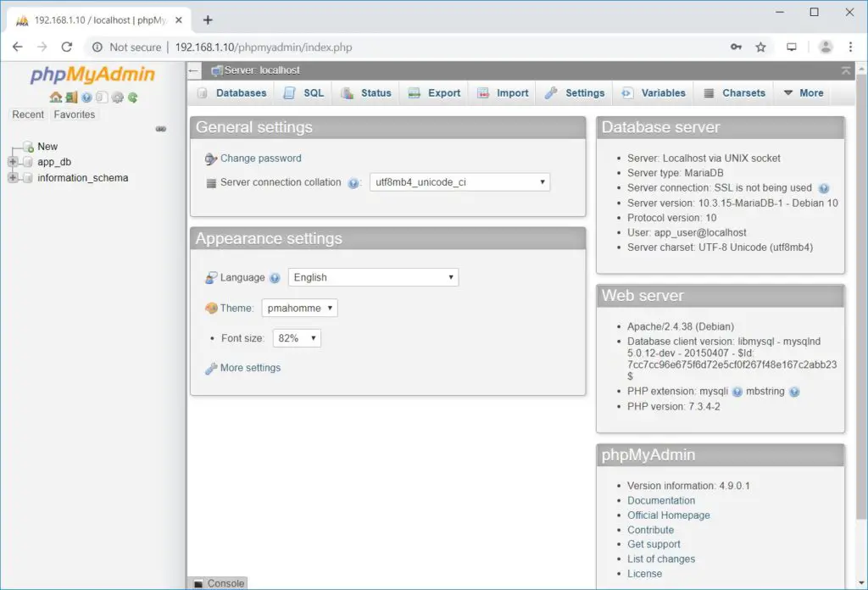Switch to the SQL tab
Image resolution: width=868 pixels, height=590 pixels.
point(303,93)
